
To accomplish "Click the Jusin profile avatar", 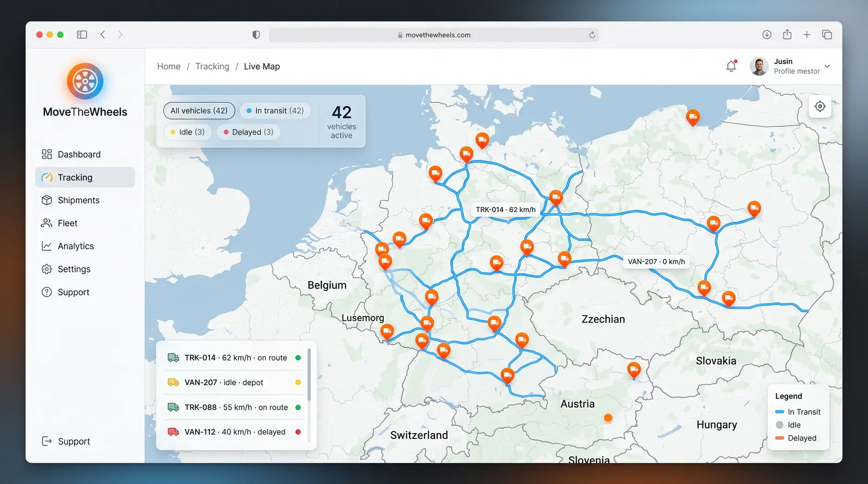I will (x=759, y=66).
